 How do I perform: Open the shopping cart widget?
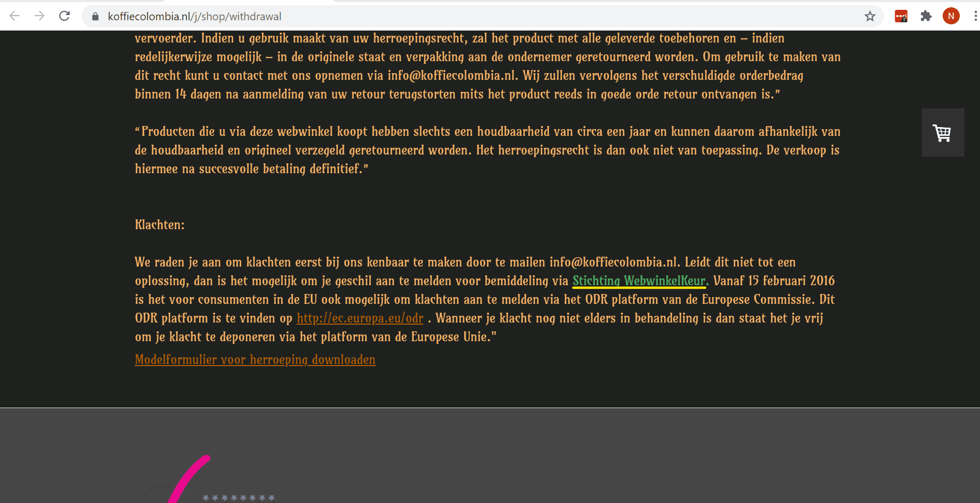(942, 133)
